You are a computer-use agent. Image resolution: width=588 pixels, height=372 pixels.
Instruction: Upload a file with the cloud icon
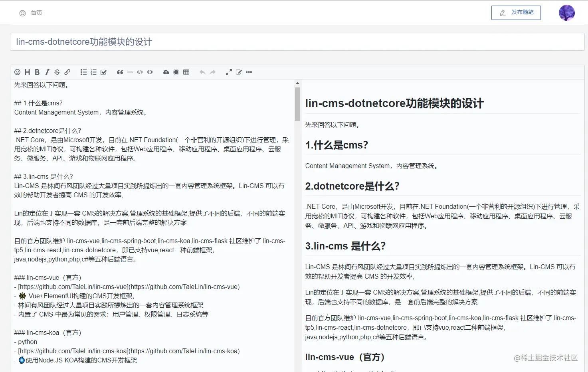tap(166, 72)
